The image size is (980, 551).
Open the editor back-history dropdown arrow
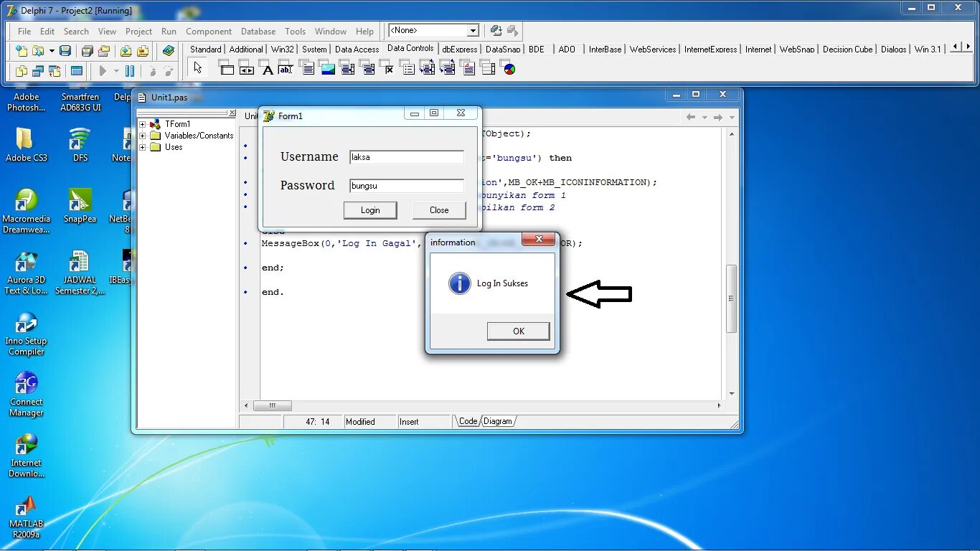705,117
